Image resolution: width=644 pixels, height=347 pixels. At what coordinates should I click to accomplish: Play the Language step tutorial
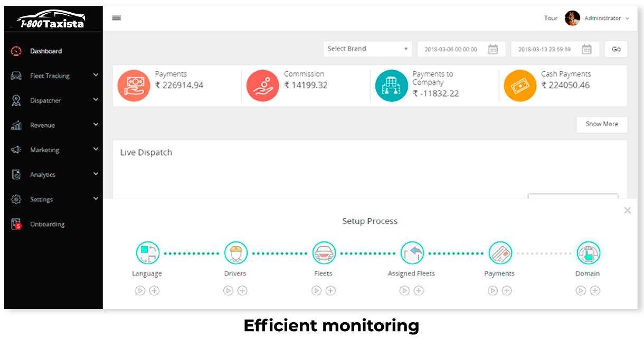tap(140, 290)
